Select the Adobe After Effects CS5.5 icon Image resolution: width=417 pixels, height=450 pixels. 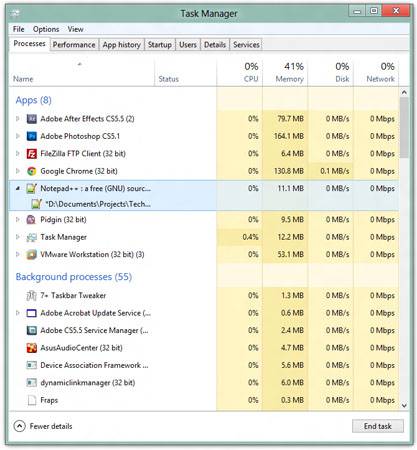tap(32, 119)
